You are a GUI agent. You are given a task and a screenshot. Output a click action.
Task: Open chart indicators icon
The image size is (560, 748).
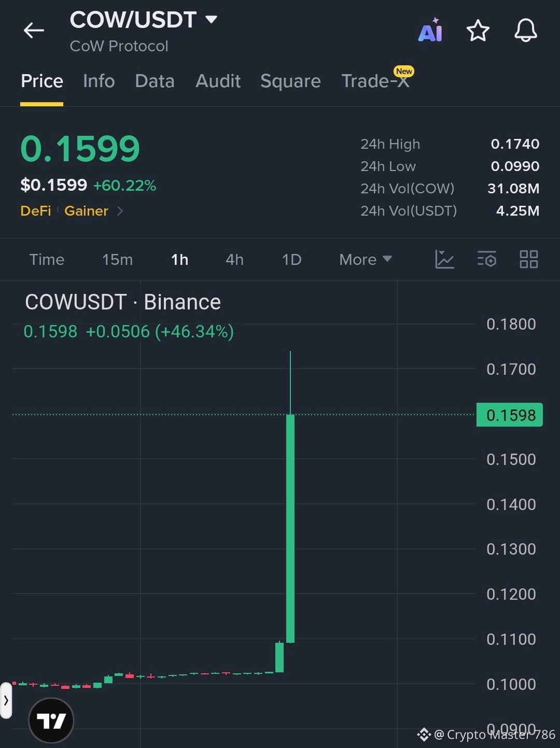click(x=444, y=259)
